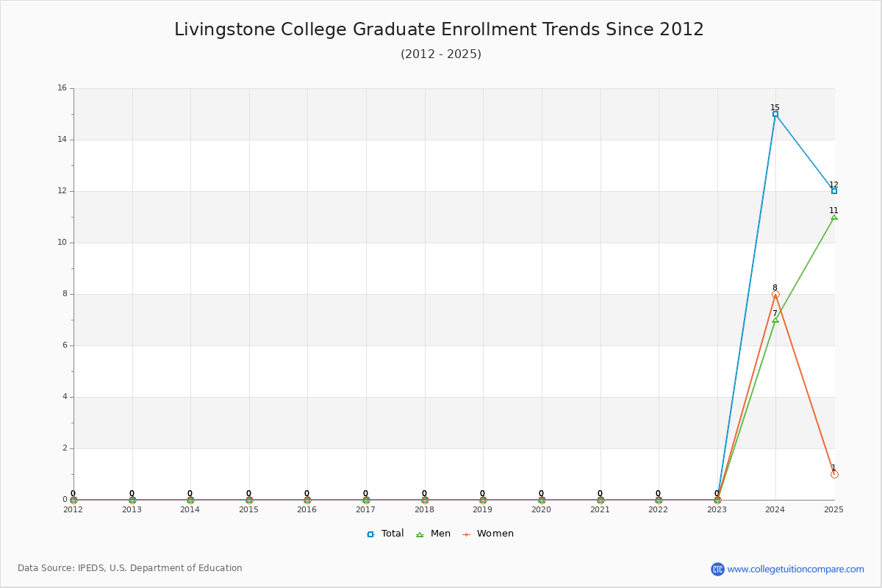Select the 2024 Women data point of 8
Image resolution: width=882 pixels, height=588 pixels.
click(775, 294)
